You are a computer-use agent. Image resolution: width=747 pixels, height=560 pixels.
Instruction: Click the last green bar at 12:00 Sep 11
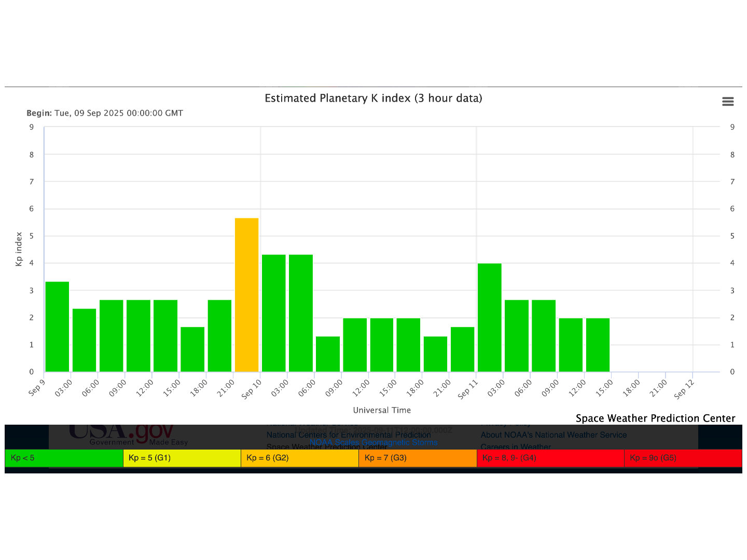point(598,345)
